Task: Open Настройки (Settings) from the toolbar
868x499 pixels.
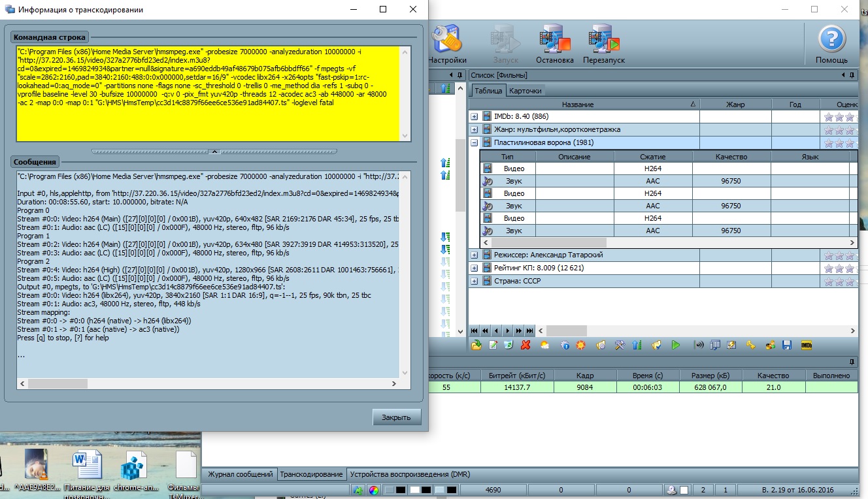Action: click(x=448, y=40)
